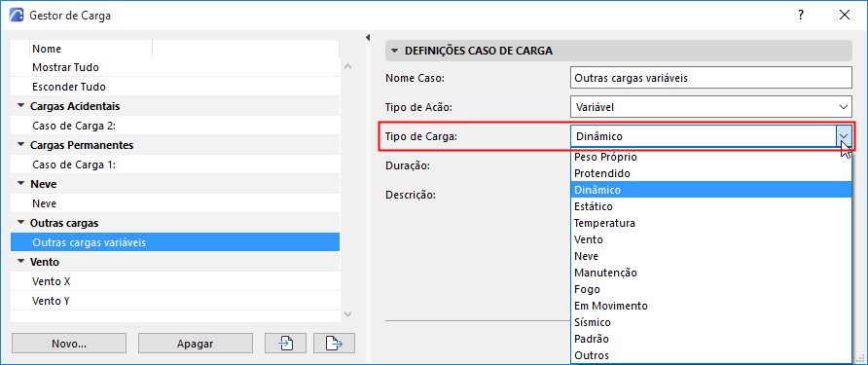Click the Archicad icon in title bar

tap(18, 15)
